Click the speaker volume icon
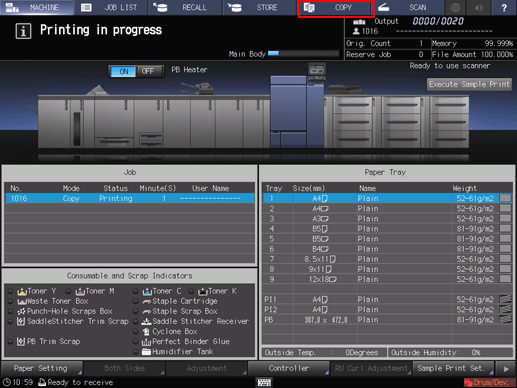Image resolution: width=517 pixels, height=388 pixels. [479, 7]
